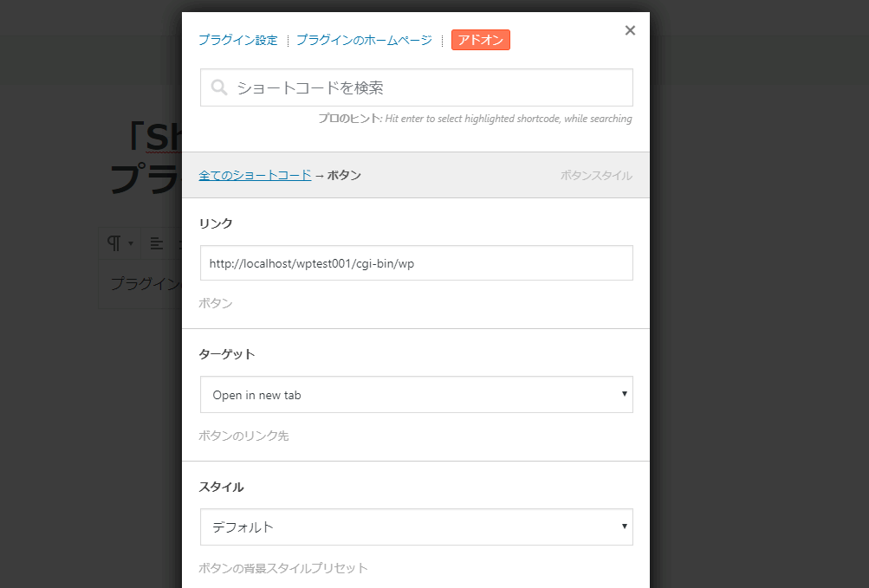Open the プラグイン設定 link
This screenshot has width=869, height=588.
tap(237, 40)
